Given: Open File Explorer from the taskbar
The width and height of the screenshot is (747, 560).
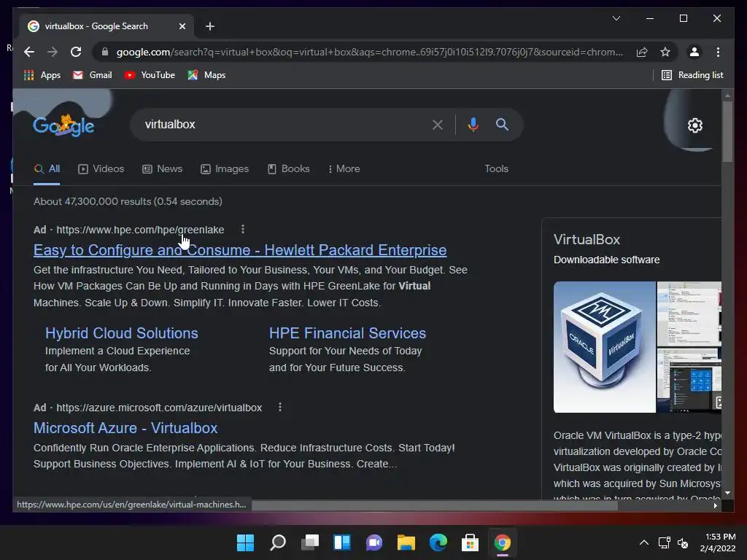Looking at the screenshot, I should click(x=406, y=542).
